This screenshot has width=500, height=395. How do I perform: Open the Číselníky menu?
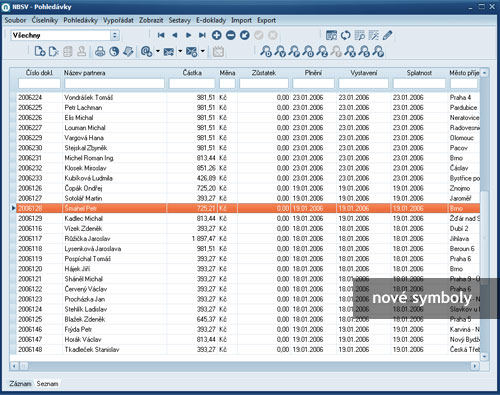click(x=45, y=20)
